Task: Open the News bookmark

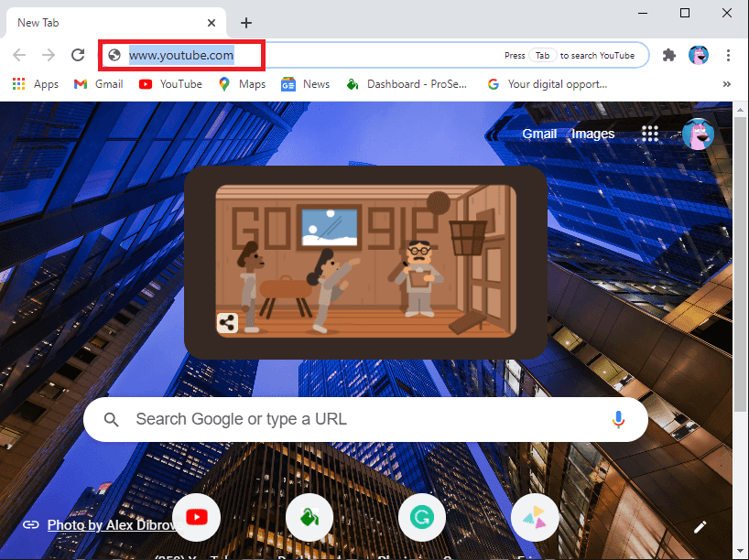Action: pyautogui.click(x=305, y=84)
